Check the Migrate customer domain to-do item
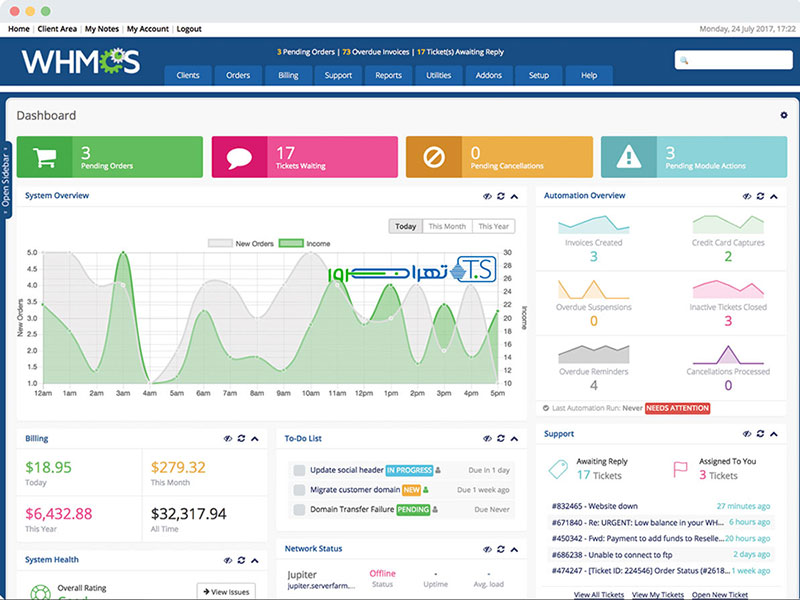Viewport: 800px width, 600px height. tap(299, 490)
